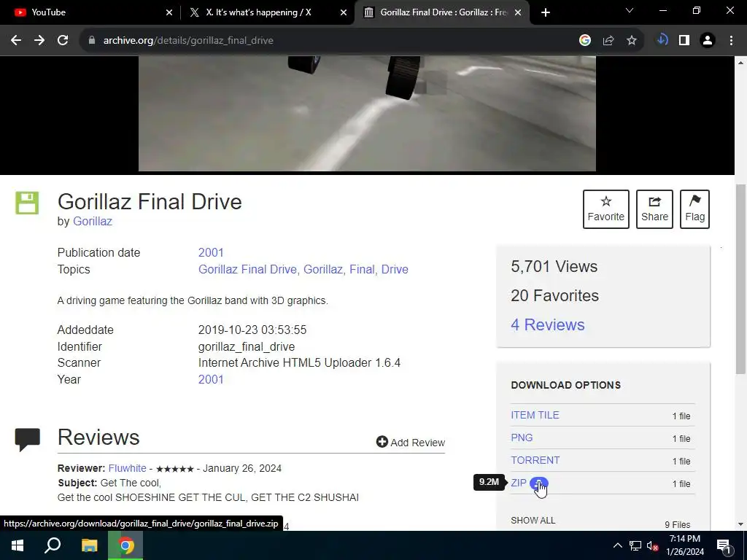Click the ZIP download arrow badge
Viewport: 747px width, 560px height.
539,483
